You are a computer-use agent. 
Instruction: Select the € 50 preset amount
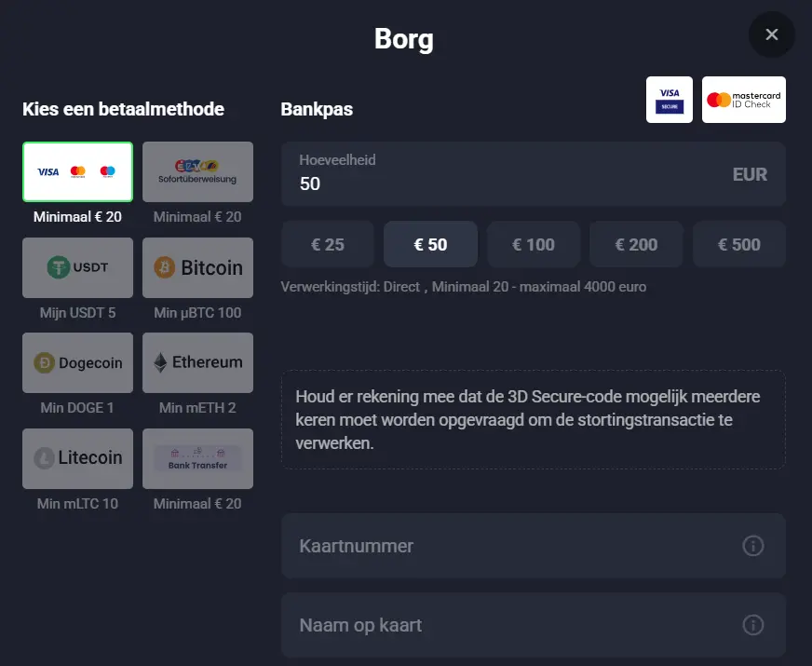430,244
